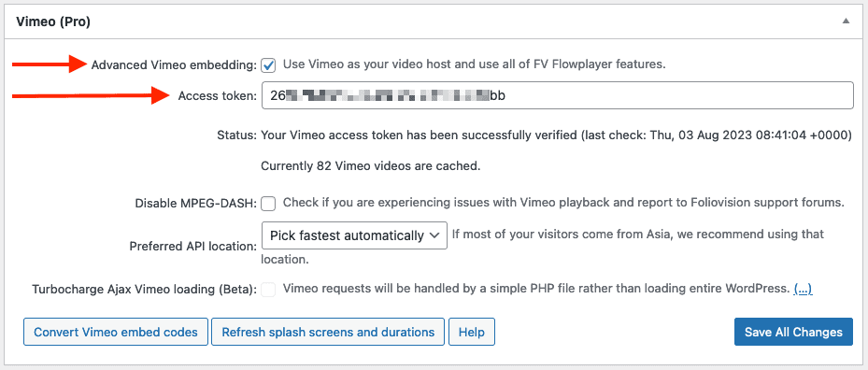Enable the Disable MPEG-DASH checkbox
The image size is (868, 370).
268,204
